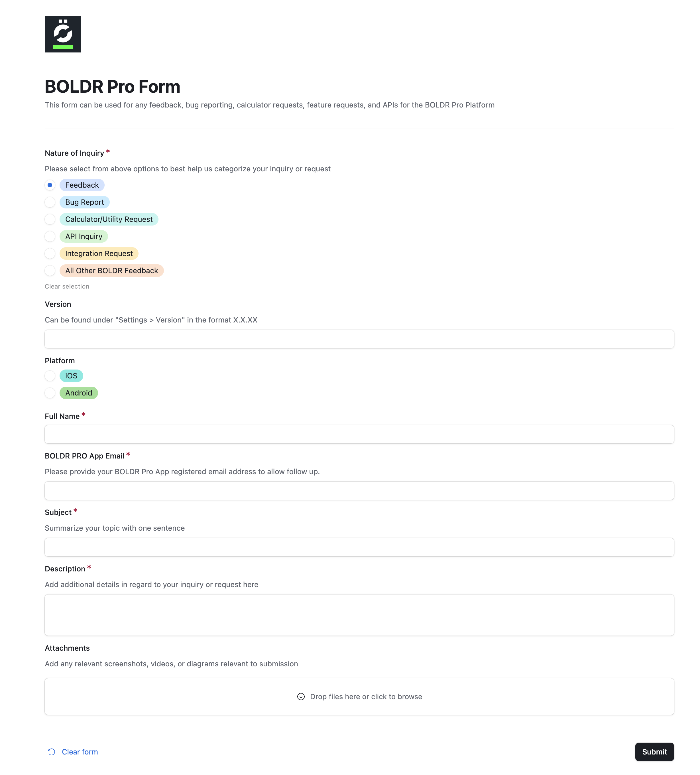Choose the Bug Report radio button
Image resolution: width=700 pixels, height=775 pixels.
tap(50, 202)
